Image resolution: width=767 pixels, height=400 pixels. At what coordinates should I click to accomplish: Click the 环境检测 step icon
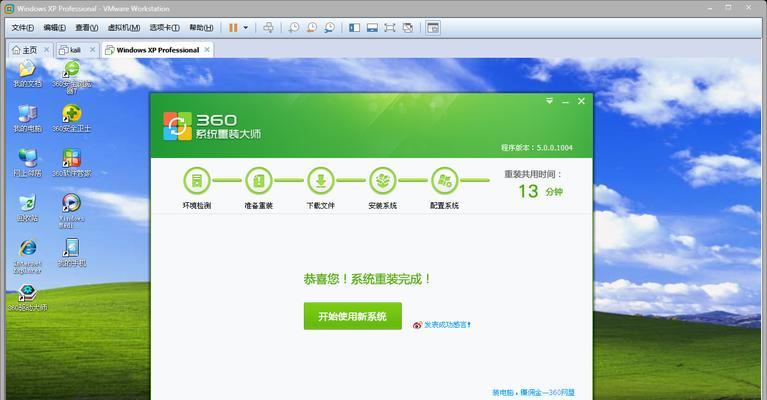197,181
